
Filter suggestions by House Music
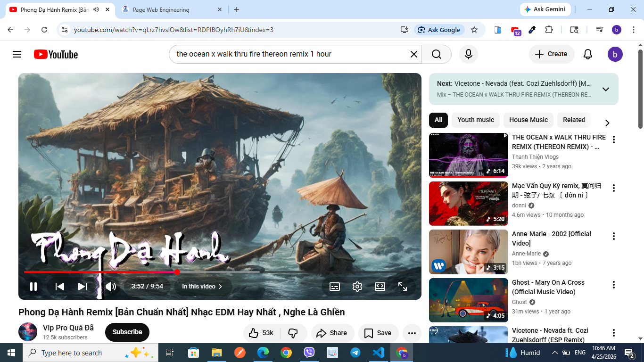(528, 120)
